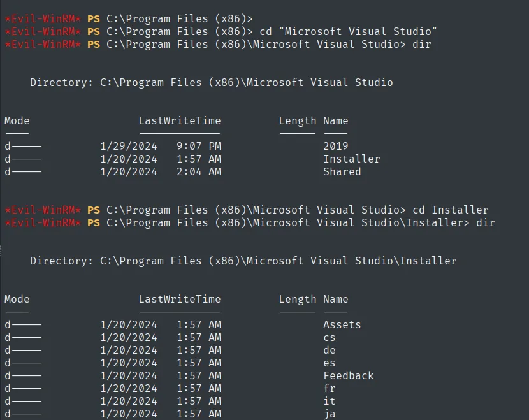Click the mode flags of the 2019 row
This screenshot has width=529, height=420.
tap(23, 146)
